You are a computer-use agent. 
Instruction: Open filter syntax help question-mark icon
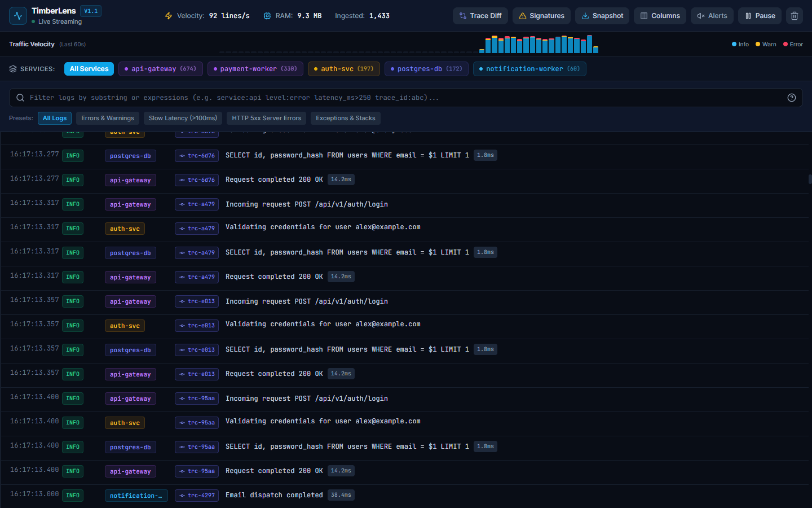coord(792,98)
